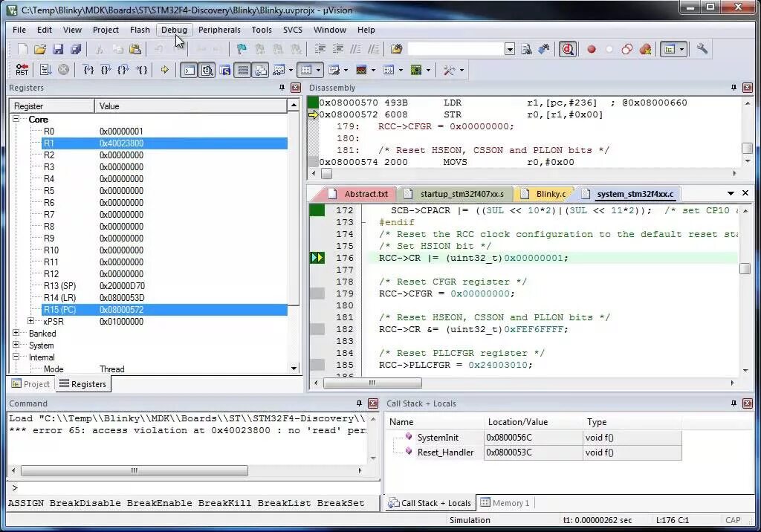
Task: Open the SVCS menu
Action: coord(293,30)
